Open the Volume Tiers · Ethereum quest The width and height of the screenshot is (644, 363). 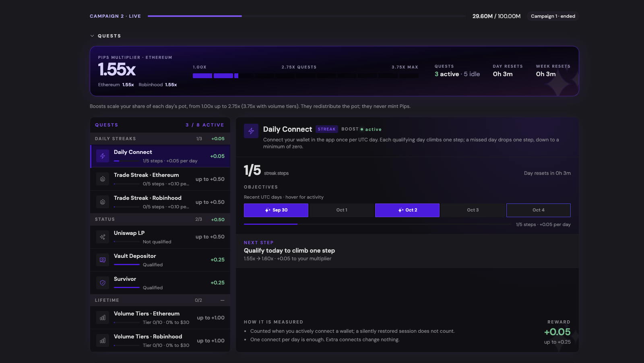coord(160,317)
